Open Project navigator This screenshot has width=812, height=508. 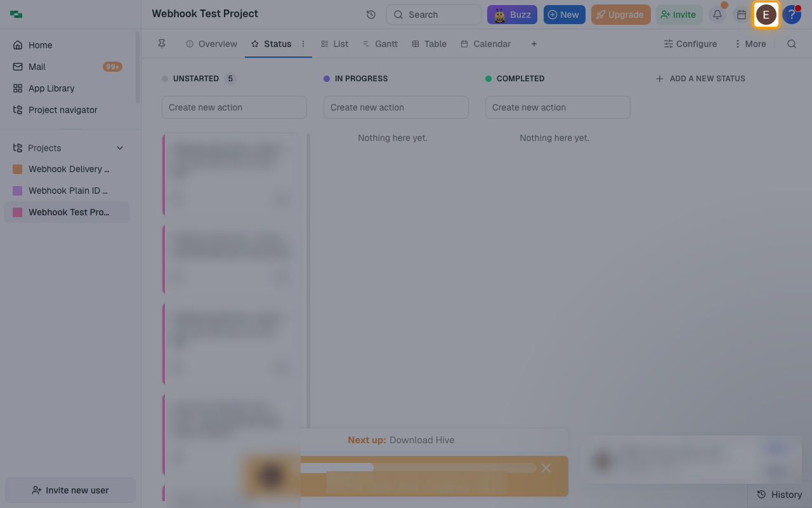point(68,110)
